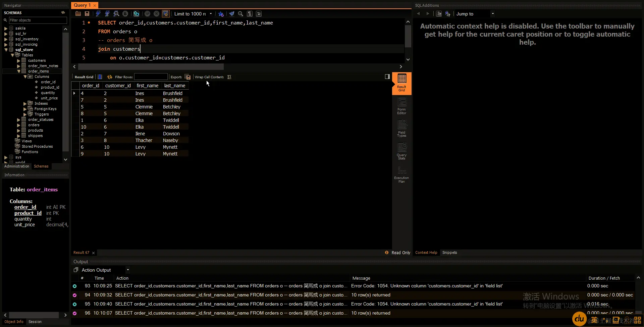Open the Object Info tab
The width and height of the screenshot is (644, 327).
(x=14, y=322)
